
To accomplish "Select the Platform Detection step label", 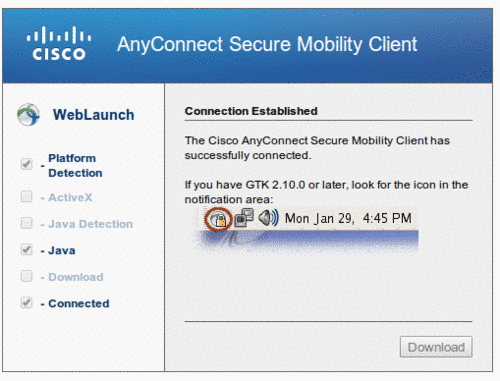I will [x=75, y=166].
